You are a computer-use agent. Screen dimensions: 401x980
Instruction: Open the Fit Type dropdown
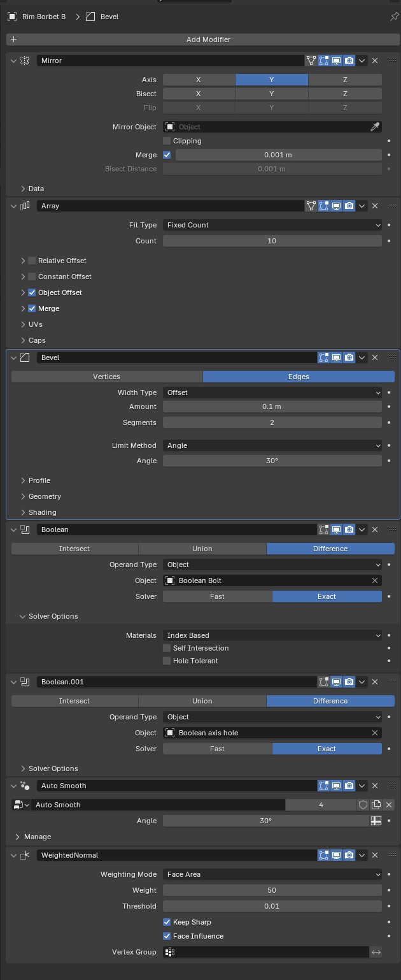coord(272,225)
